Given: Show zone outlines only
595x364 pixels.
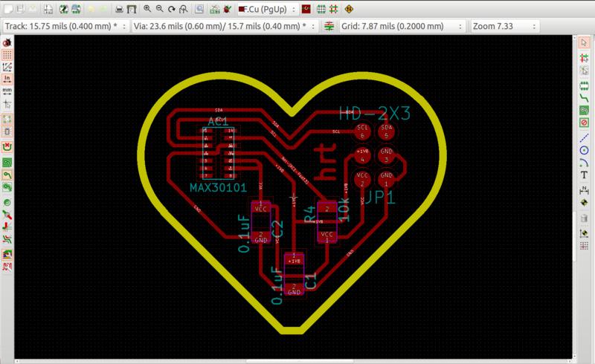Looking at the screenshot, I should (7, 187).
